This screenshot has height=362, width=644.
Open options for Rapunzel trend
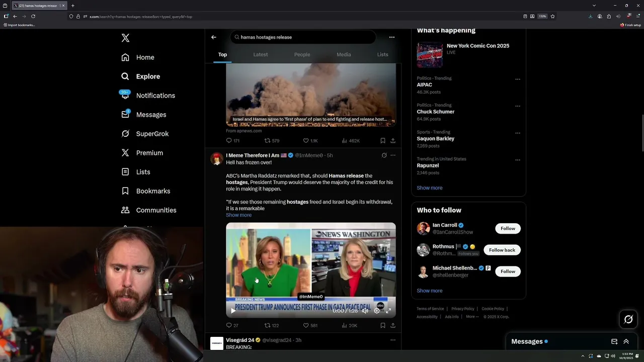point(518,160)
